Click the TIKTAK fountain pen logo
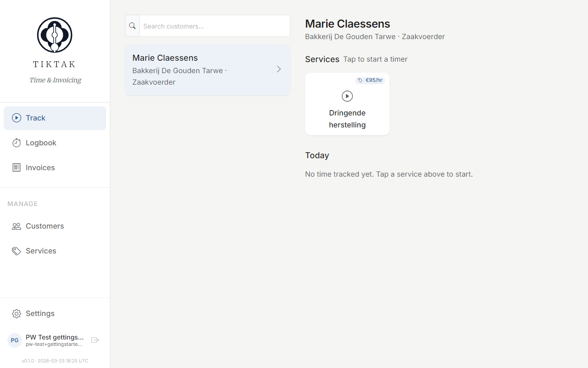The image size is (588, 368). point(54,34)
